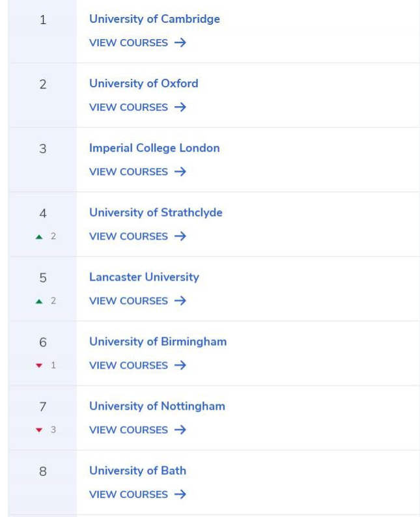Select the Imperial College London link
The width and height of the screenshot is (420, 517).
point(154,148)
